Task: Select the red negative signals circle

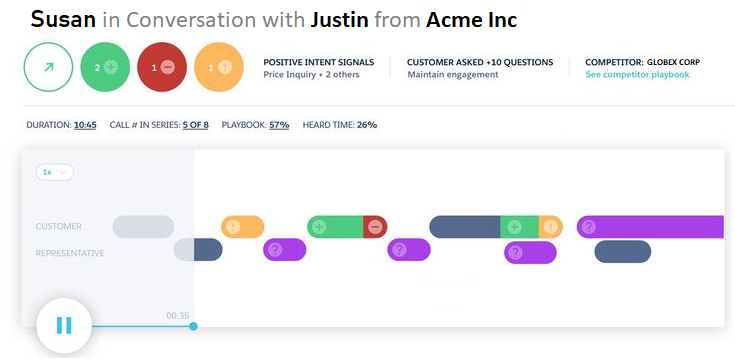Action: (x=162, y=67)
